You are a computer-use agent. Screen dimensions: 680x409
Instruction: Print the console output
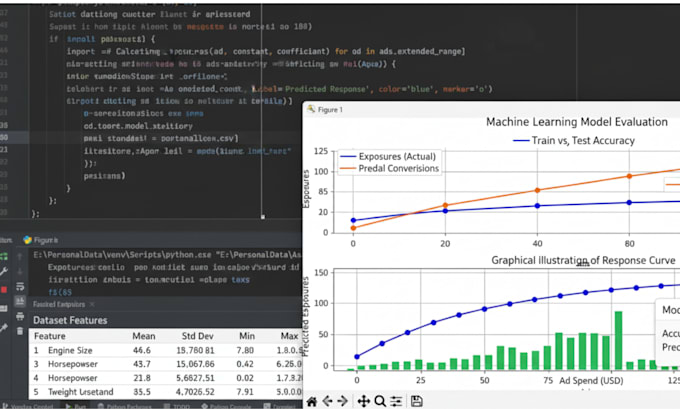coord(20,316)
